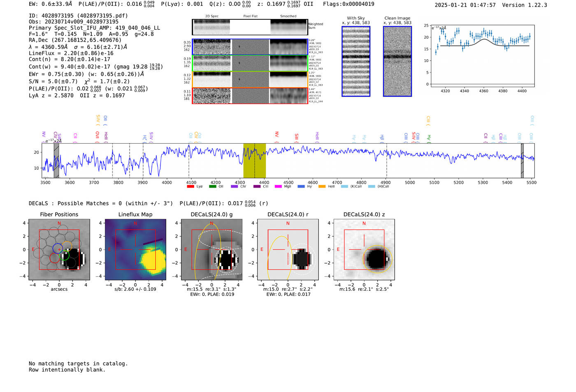Click the green OII legend swatch
The image size is (576, 392).
point(212,186)
